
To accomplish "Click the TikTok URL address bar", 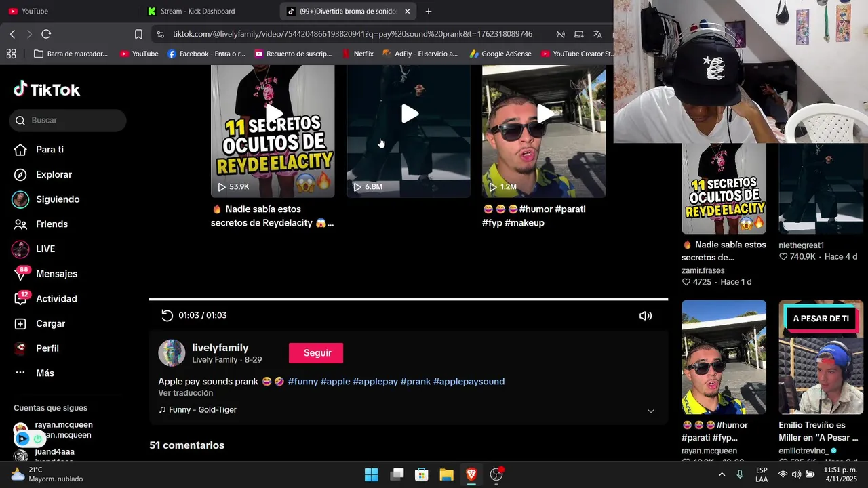I will (x=353, y=34).
